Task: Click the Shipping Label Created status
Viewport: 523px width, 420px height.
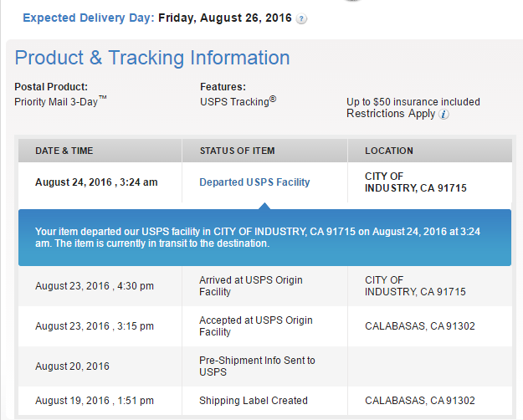Action: tap(253, 400)
